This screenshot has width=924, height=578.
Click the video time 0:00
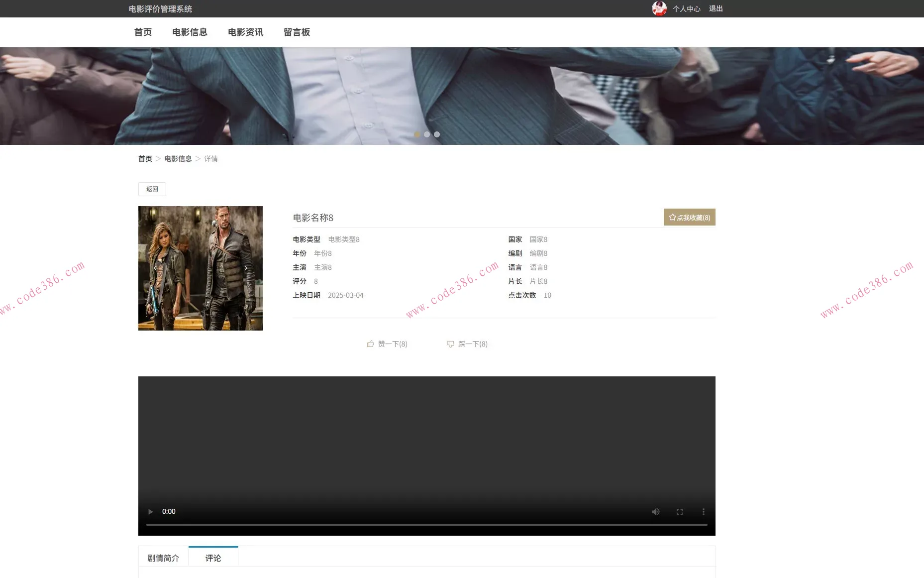pyautogui.click(x=169, y=512)
